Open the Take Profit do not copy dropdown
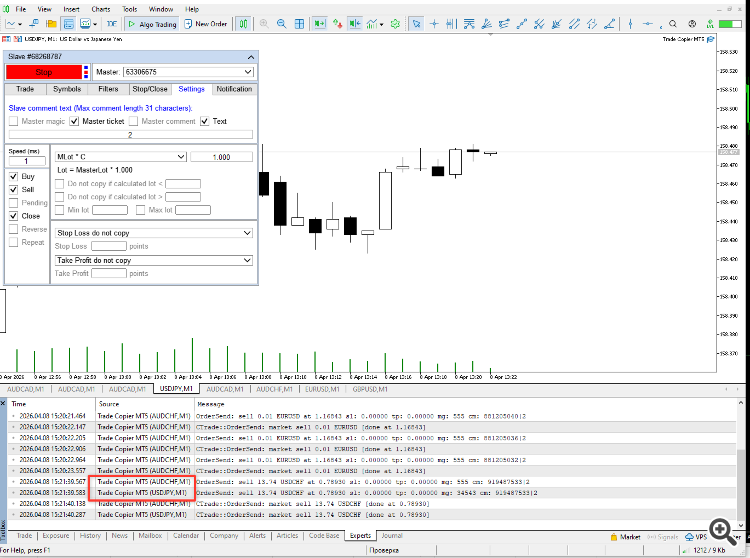Screen dimensions: 750x558 [x=154, y=260]
